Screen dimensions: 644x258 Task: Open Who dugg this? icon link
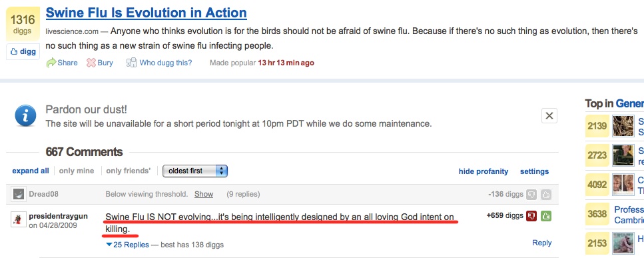point(131,63)
